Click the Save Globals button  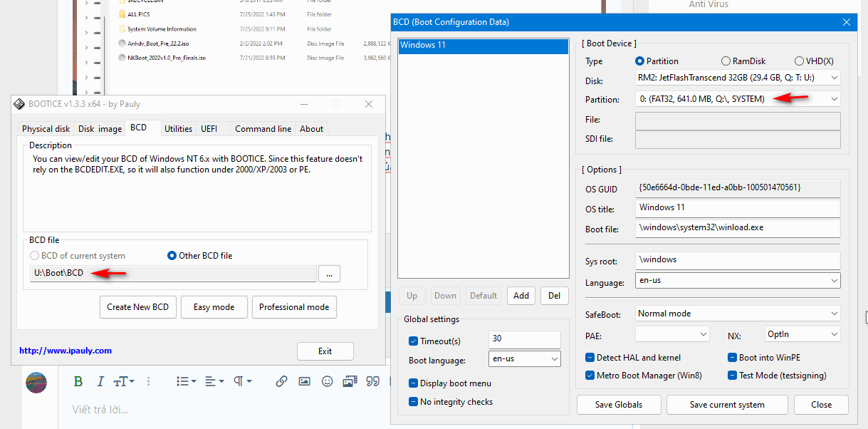click(619, 405)
